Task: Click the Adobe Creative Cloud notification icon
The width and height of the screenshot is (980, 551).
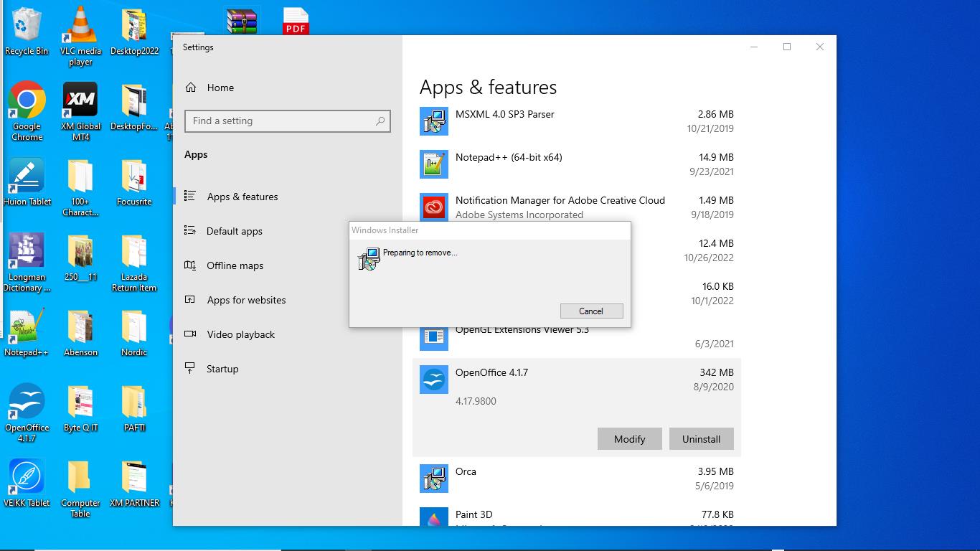Action: [433, 207]
